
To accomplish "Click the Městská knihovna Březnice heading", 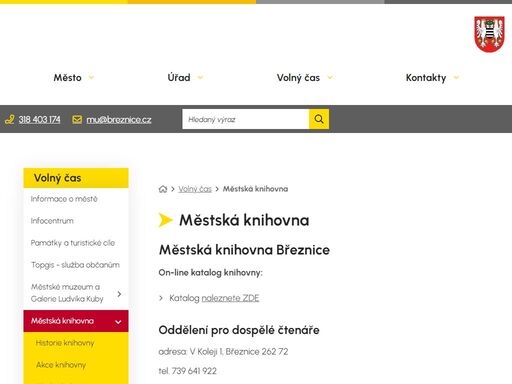I will coord(244,250).
